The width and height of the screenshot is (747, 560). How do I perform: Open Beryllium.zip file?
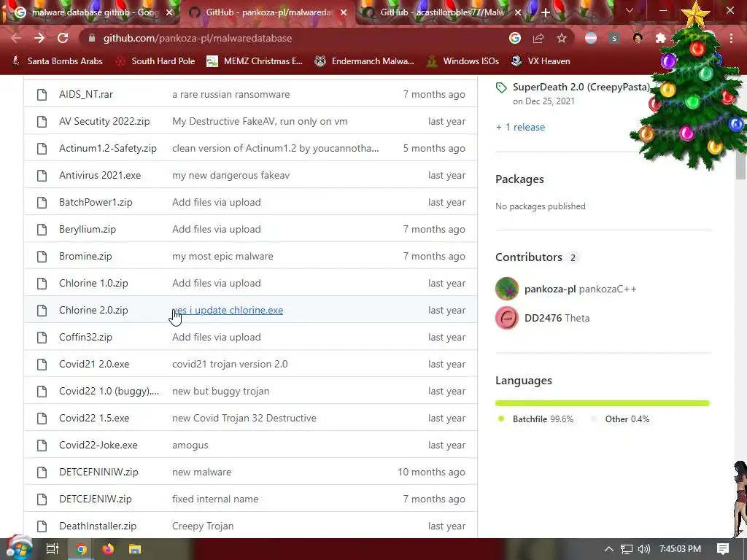88,229
